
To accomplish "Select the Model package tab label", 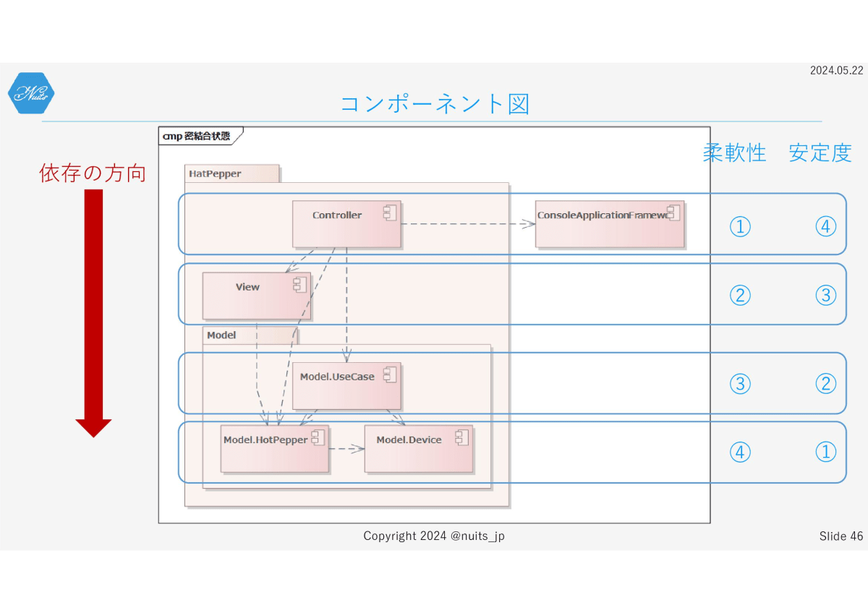I will tap(221, 335).
